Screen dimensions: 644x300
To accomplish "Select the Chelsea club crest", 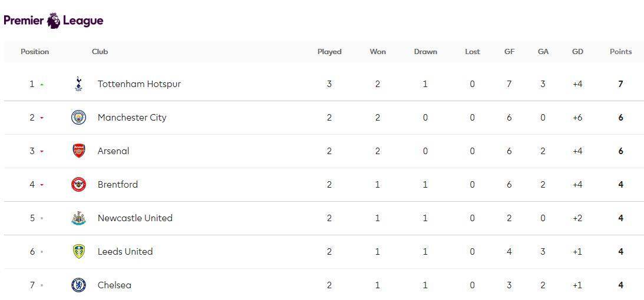I will click(78, 285).
